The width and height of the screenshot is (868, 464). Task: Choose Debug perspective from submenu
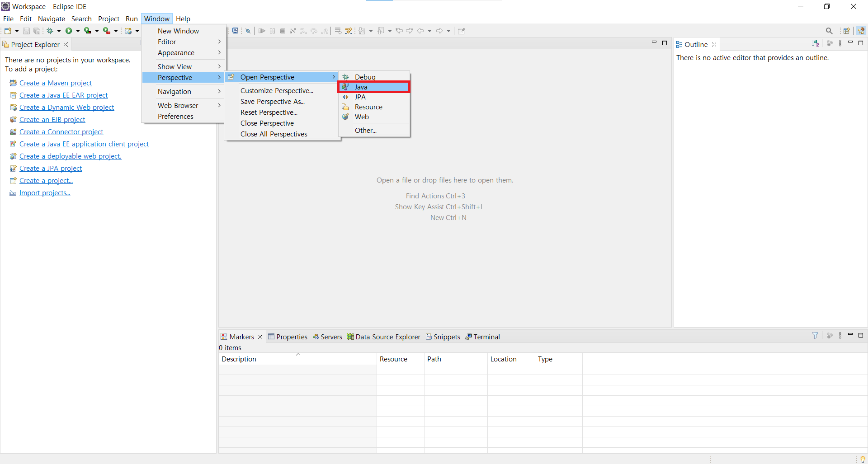click(x=373, y=77)
